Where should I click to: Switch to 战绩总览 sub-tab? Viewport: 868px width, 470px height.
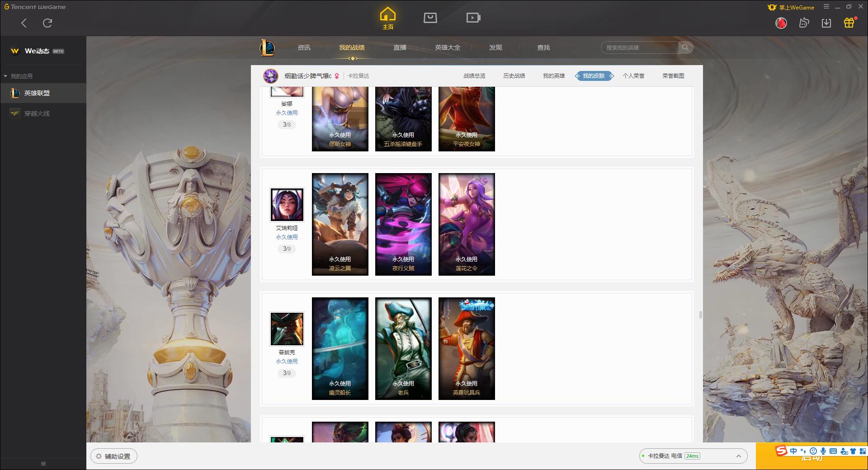coord(474,76)
